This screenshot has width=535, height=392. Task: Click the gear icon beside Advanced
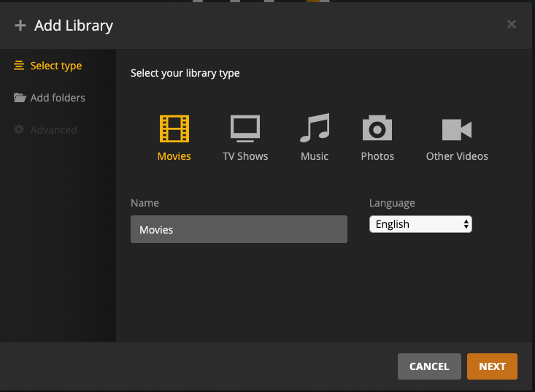(x=20, y=130)
